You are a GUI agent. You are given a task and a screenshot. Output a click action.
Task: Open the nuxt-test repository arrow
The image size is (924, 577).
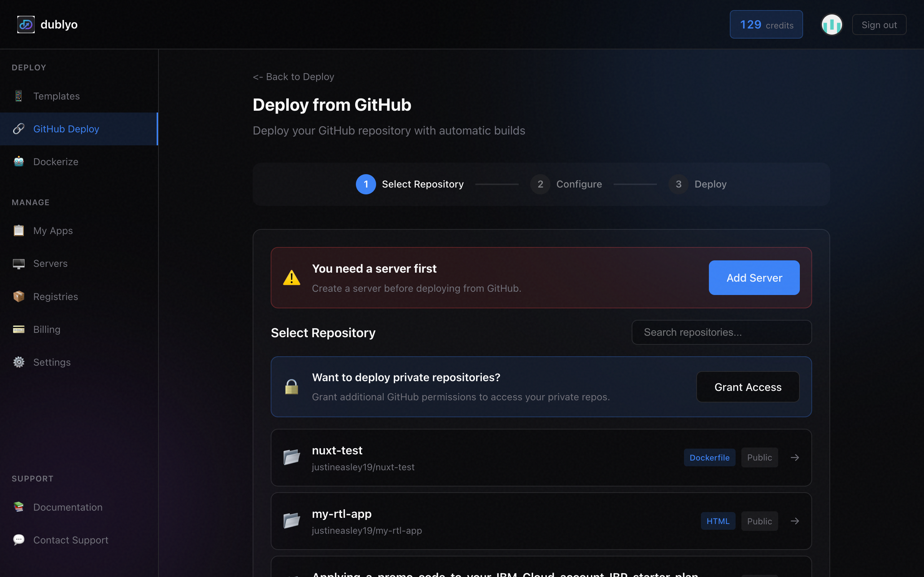point(794,457)
